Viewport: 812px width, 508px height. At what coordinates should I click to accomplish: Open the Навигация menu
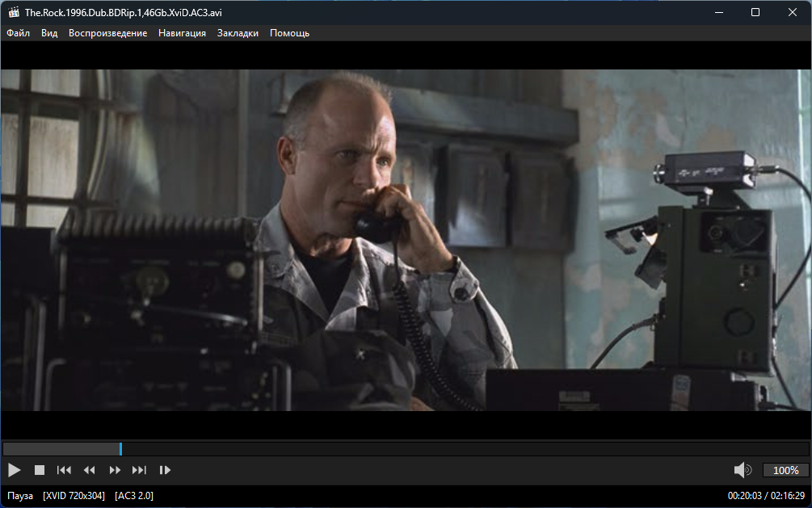(x=182, y=33)
